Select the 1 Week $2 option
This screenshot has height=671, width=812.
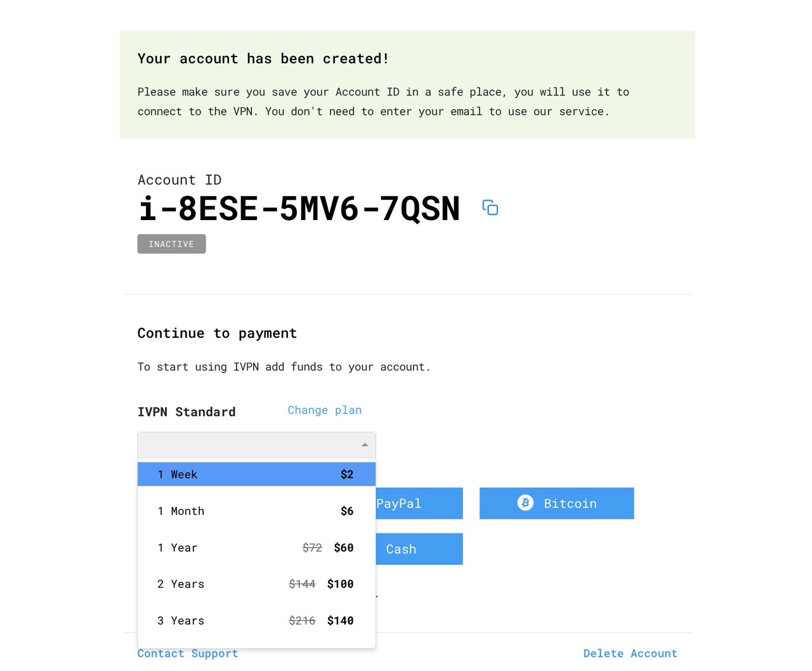(x=256, y=474)
